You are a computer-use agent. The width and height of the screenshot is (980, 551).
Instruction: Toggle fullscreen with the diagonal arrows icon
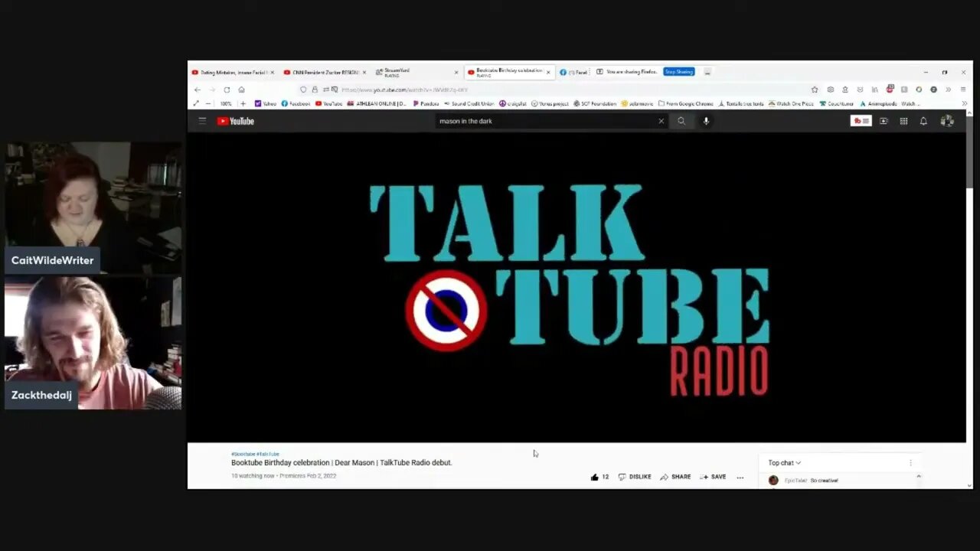coord(196,103)
